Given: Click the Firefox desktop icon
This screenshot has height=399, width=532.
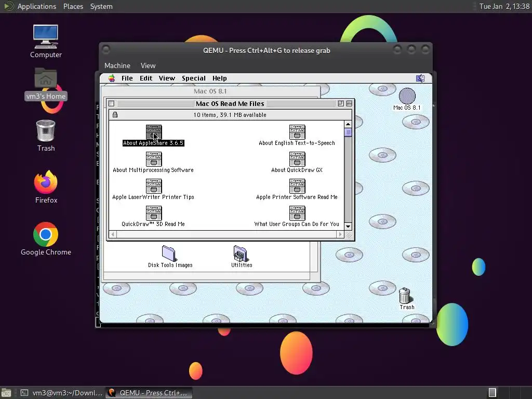Looking at the screenshot, I should click(x=46, y=182).
